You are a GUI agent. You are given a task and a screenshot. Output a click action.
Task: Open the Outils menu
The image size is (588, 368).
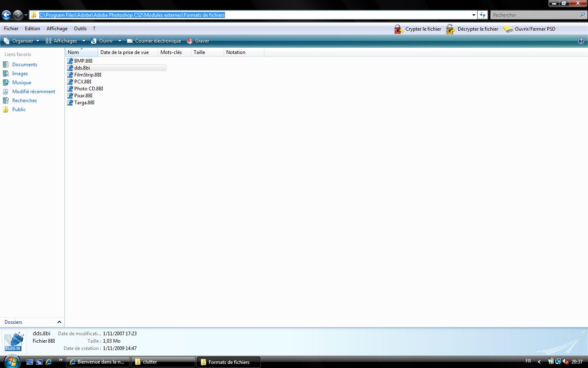[80, 29]
